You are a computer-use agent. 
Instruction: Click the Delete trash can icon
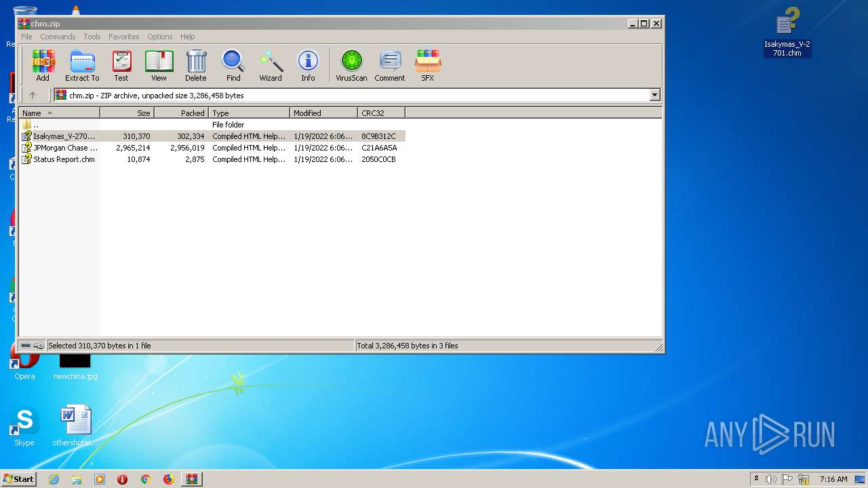[196, 65]
